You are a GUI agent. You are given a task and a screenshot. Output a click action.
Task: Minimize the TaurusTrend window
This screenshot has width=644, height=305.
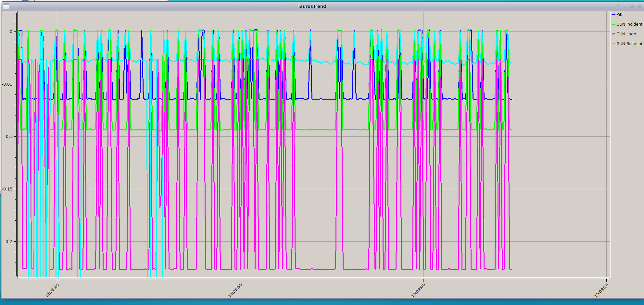(x=625, y=6)
